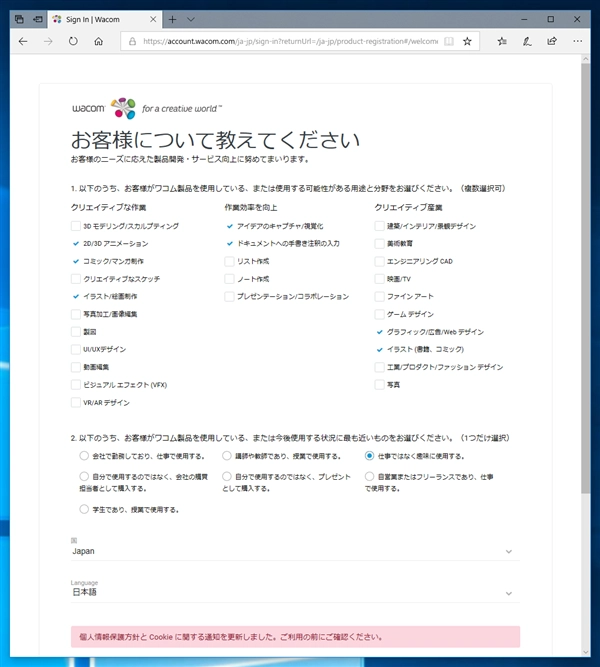This screenshot has height=667, width=600.
Task: Share this page icon
Action: (x=552, y=41)
